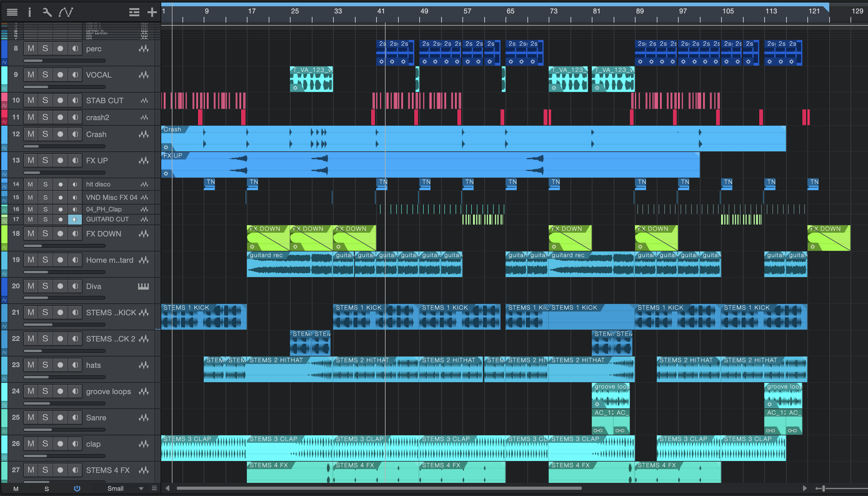Arm record on FX UP track
The image size is (868, 496).
coord(60,160)
